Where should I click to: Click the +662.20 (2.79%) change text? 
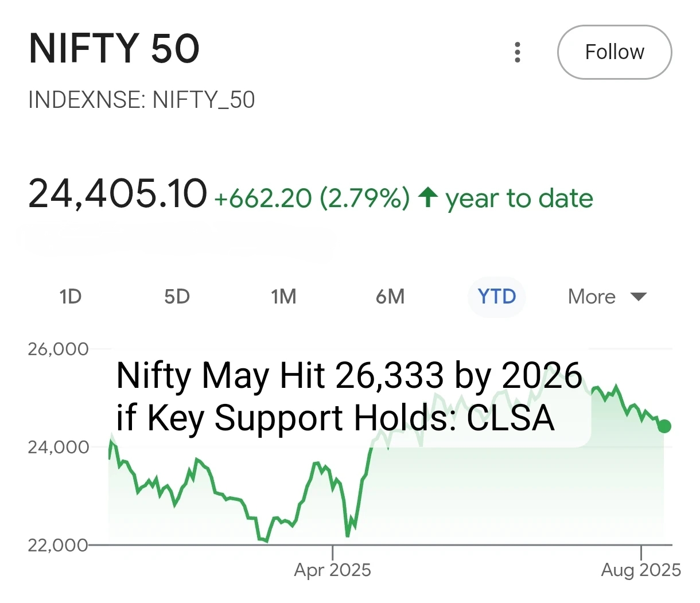[x=312, y=199]
